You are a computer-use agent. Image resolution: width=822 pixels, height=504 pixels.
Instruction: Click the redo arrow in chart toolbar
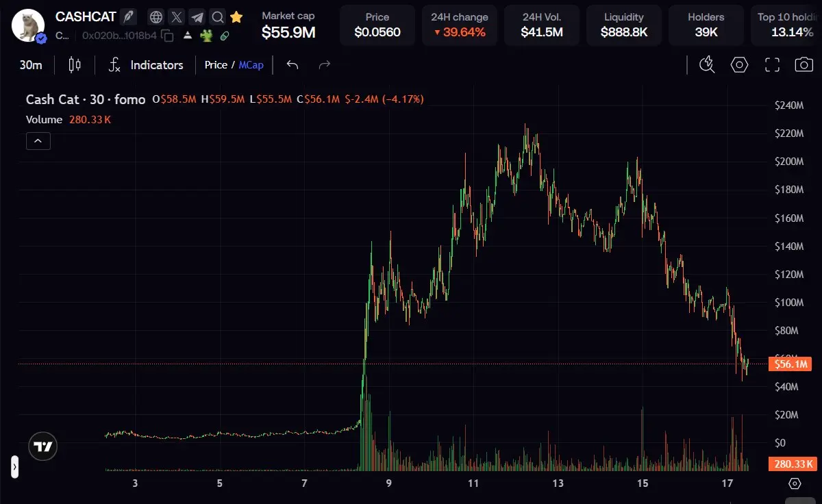point(325,65)
